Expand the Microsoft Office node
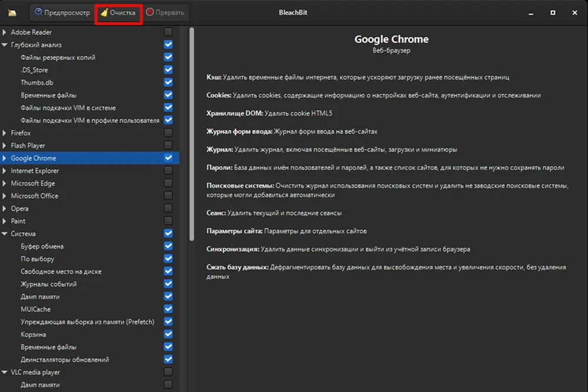Screen dimensions: 588x392 tap(5, 196)
